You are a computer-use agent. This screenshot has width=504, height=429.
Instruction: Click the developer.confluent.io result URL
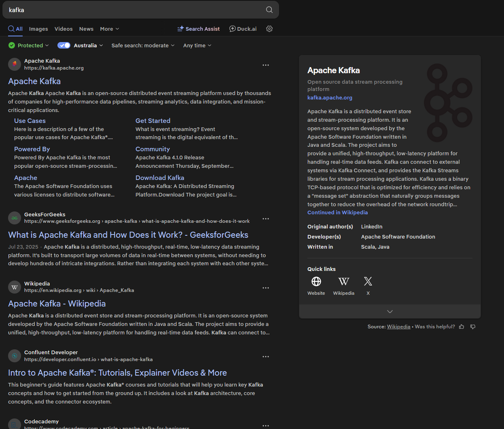pyautogui.click(x=88, y=359)
